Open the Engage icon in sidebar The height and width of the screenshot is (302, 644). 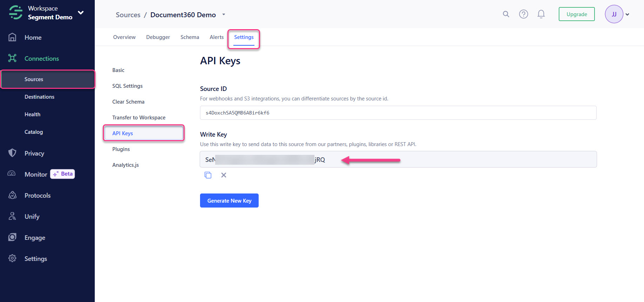click(12, 237)
